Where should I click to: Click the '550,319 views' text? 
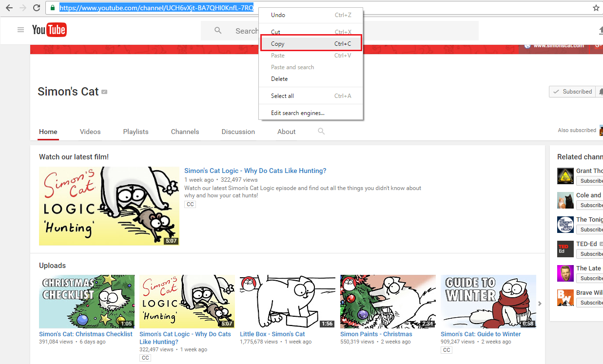pos(357,342)
